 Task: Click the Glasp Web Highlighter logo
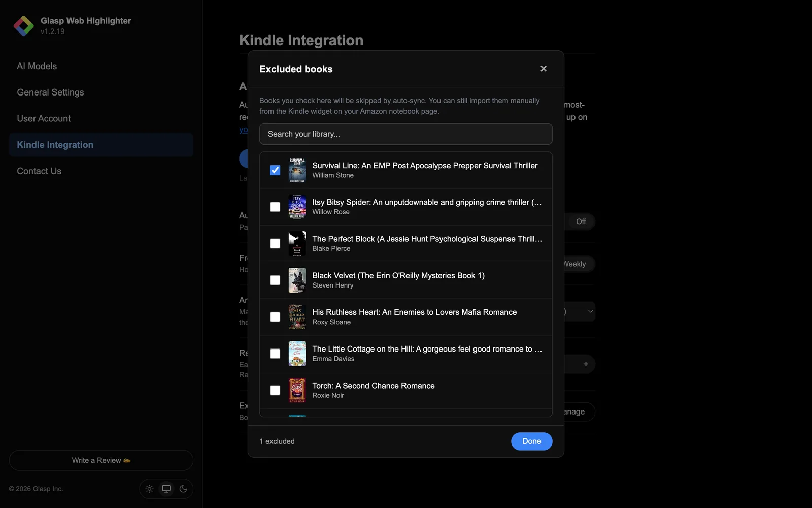tap(23, 26)
